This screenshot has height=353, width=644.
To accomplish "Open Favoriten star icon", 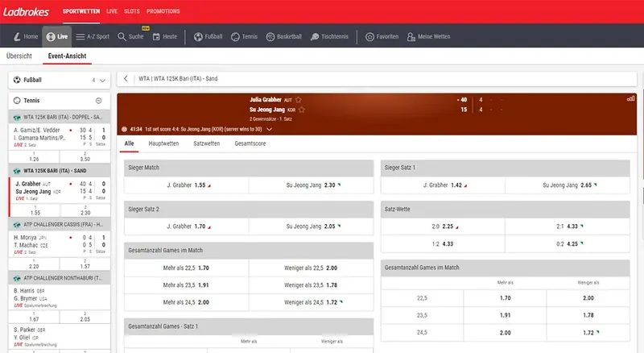I will 369,36.
